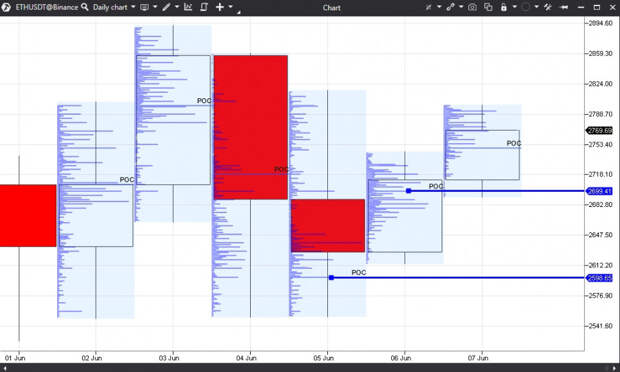
Task: Click the Daily chart label
Action: 110,7
